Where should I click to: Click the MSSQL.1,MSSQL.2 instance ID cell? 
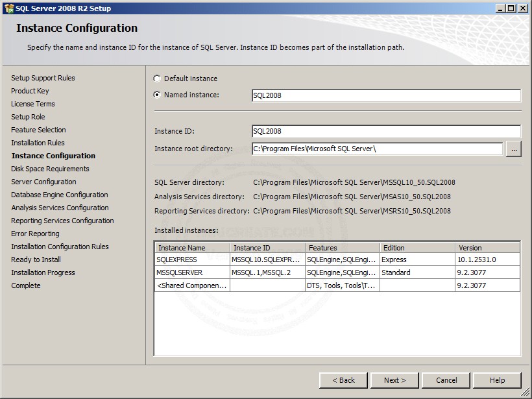pyautogui.click(x=268, y=272)
